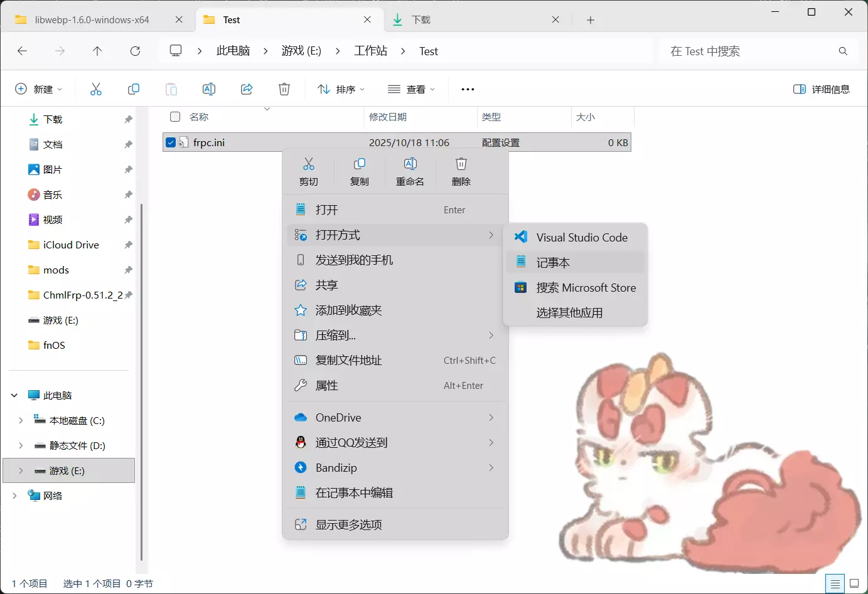The image size is (868, 594).
Task: Open the 查看 view dropdown
Action: (x=411, y=89)
